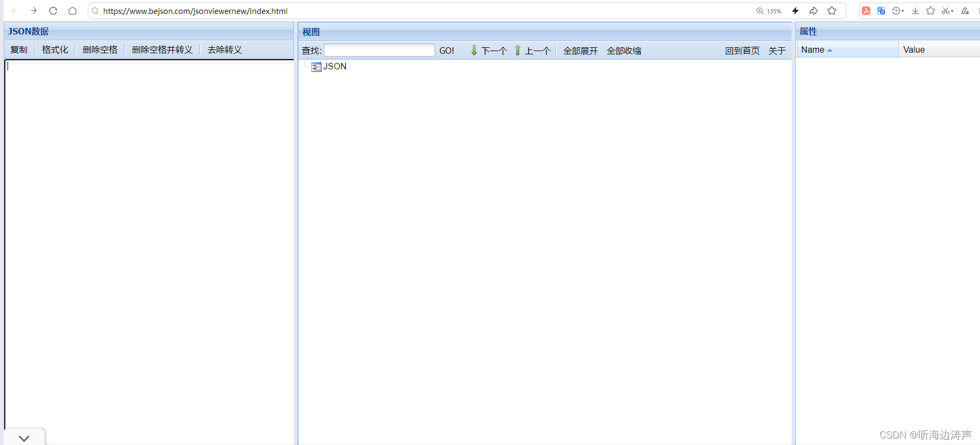Go to browser home page icon
Viewport: 980px width, 445px height.
click(x=72, y=11)
